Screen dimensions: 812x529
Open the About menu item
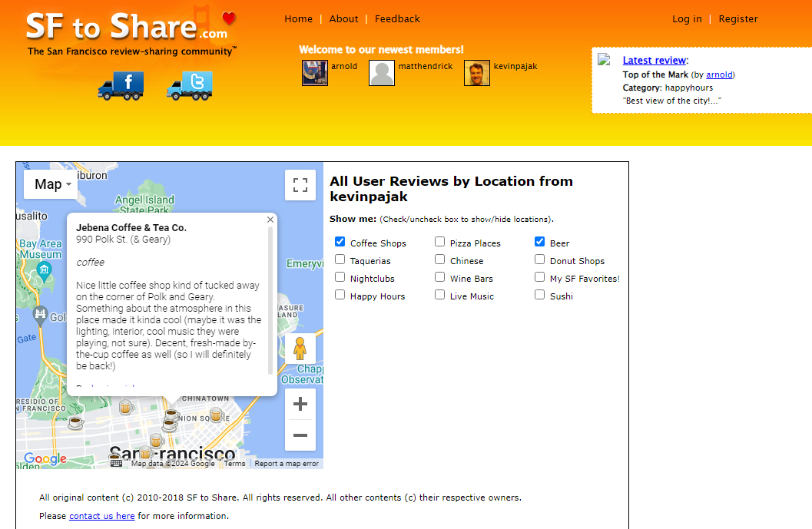pyautogui.click(x=343, y=18)
